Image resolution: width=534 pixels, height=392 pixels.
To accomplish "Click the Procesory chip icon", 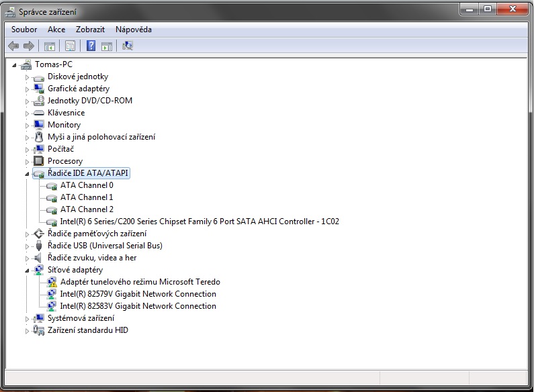I will point(39,161).
